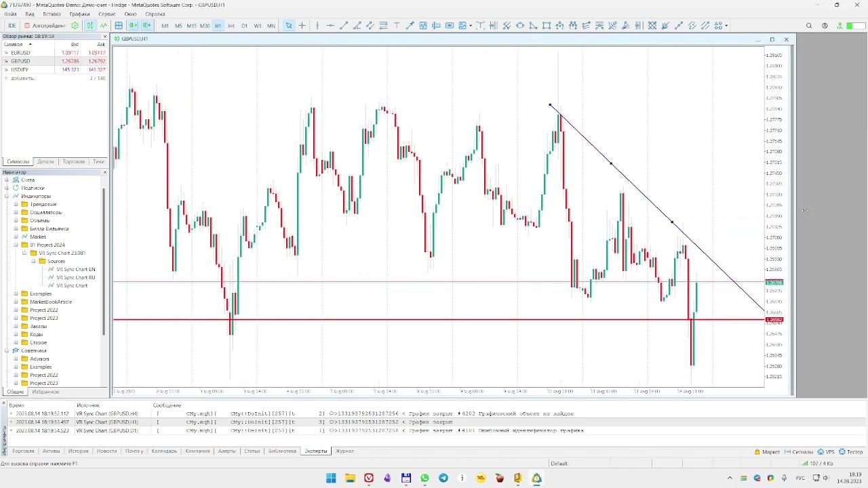Open the objects grid dropdown at toolbar end
868x488 pixels.
pos(726,26)
